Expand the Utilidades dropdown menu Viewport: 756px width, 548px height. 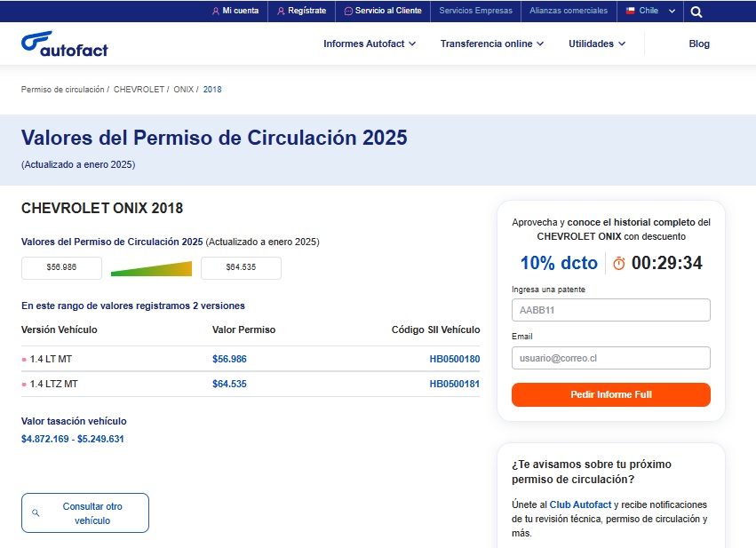597,44
